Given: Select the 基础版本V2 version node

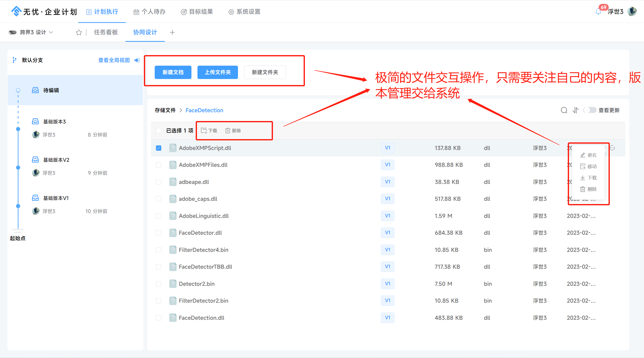Looking at the screenshot, I should 56,160.
